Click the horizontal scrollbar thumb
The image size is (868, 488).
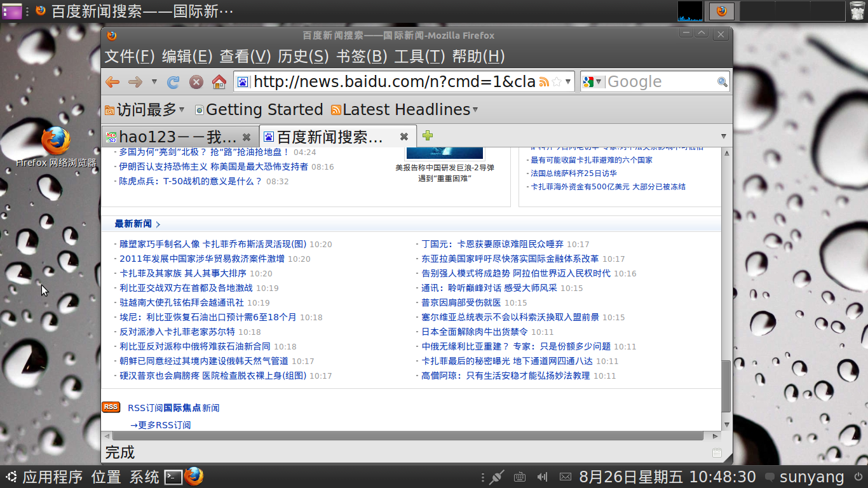[x=409, y=436]
